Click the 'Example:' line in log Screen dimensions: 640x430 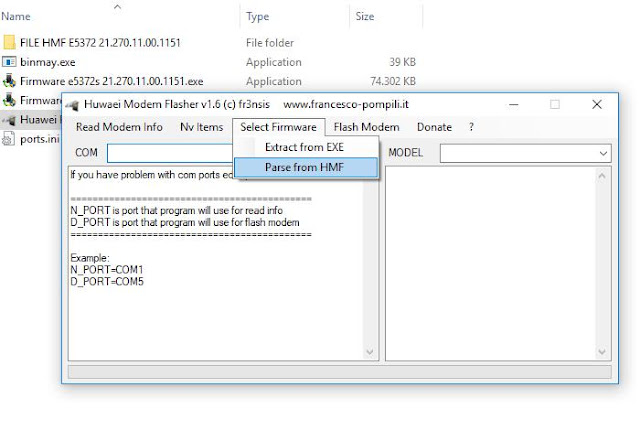pos(90,258)
